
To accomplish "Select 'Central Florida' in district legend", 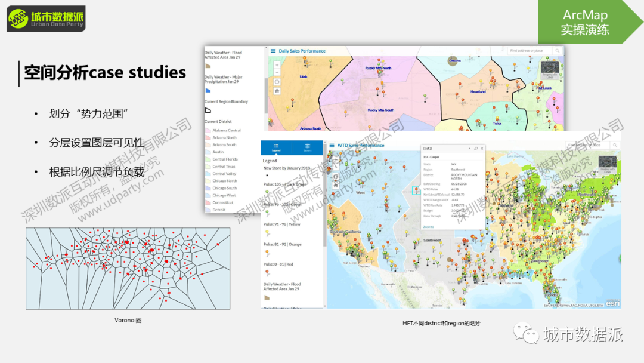I will tap(225, 159).
